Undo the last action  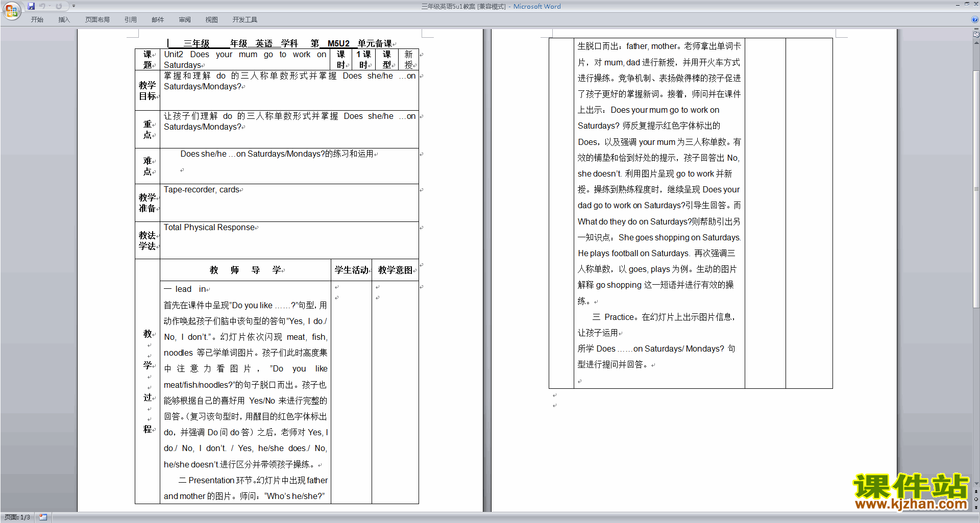(x=42, y=6)
